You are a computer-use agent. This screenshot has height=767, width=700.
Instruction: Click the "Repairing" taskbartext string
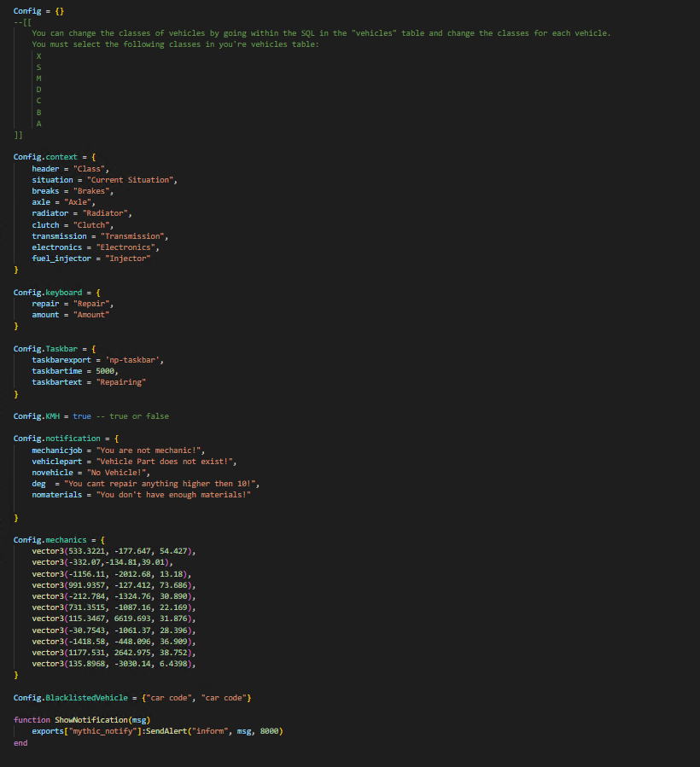pyautogui.click(x=120, y=382)
